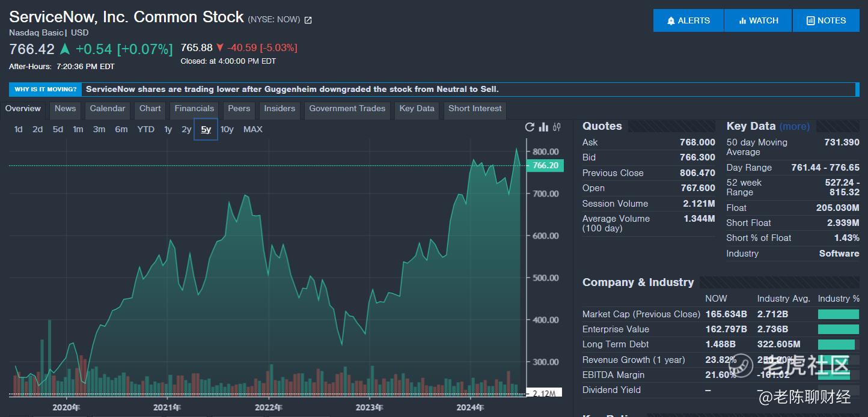
Task: Switch chart to candlestick view
Action: (557, 127)
